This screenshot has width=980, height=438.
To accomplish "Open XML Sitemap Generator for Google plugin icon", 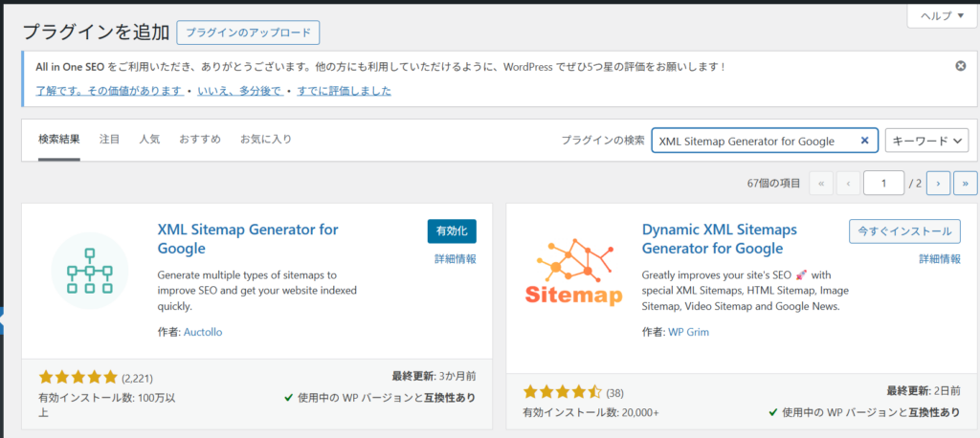I will [90, 271].
